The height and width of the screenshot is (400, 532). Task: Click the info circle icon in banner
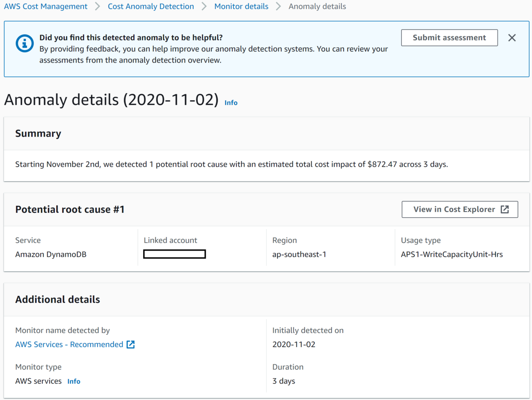coord(24,43)
